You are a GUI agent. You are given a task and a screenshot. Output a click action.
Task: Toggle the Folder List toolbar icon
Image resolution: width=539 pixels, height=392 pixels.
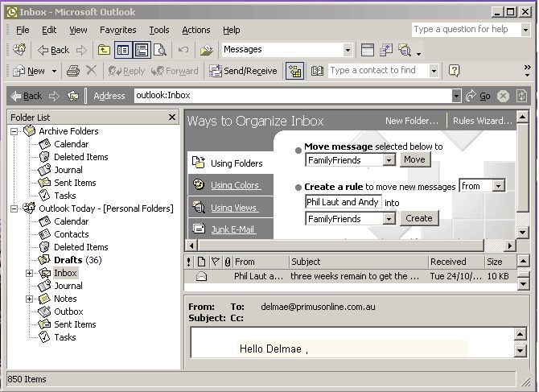(x=123, y=50)
